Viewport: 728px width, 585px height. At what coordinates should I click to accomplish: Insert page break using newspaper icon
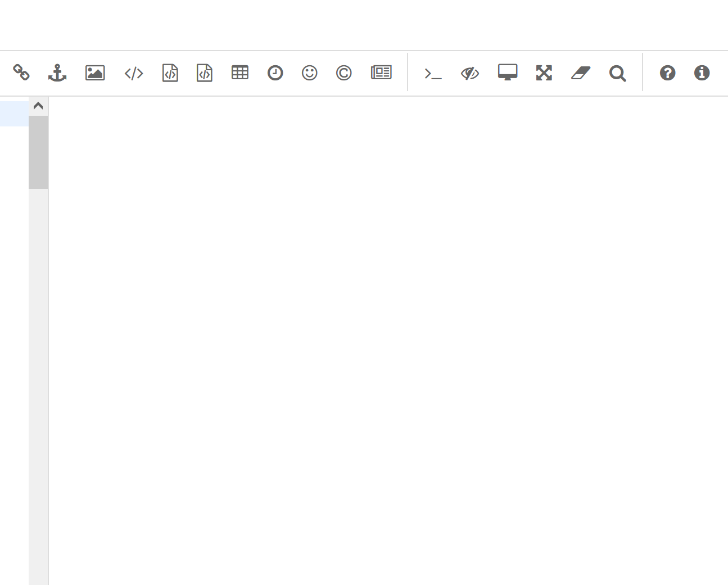pyautogui.click(x=381, y=72)
